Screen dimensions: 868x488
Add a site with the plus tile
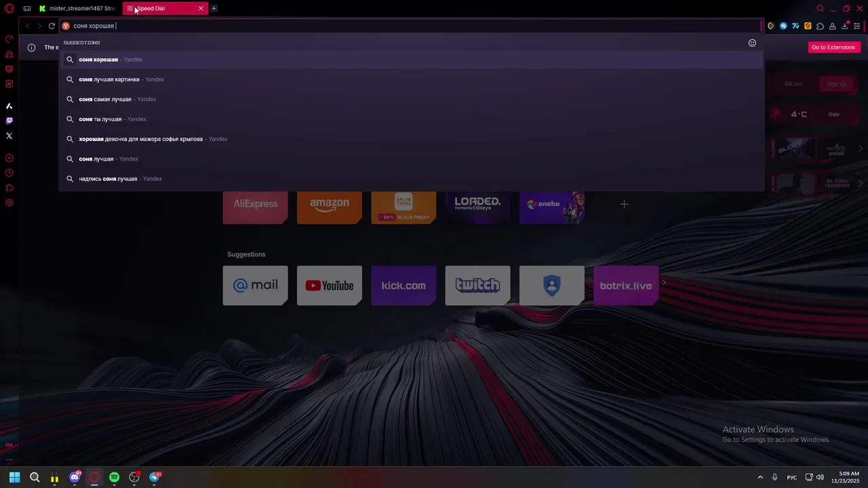coord(625,204)
